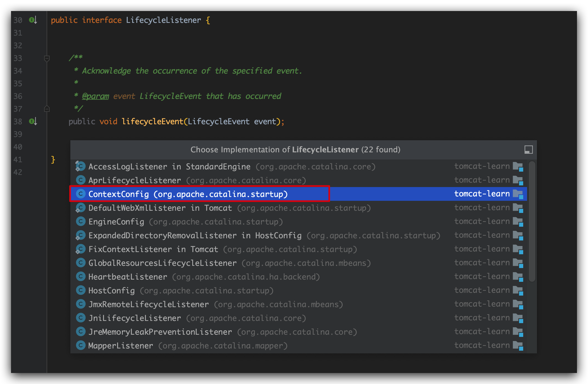Pick GlobalResourcesLifecycleListener from the popup
This screenshot has width=588, height=384.
(162, 263)
